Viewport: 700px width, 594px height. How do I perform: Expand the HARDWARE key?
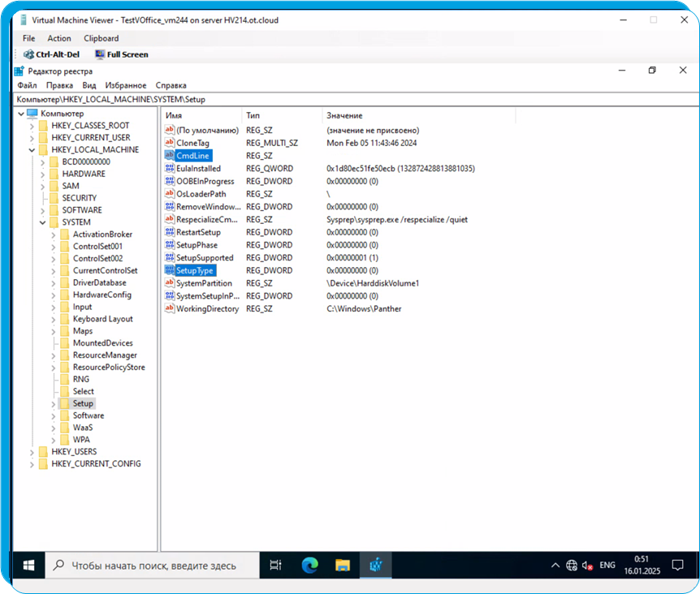click(42, 174)
